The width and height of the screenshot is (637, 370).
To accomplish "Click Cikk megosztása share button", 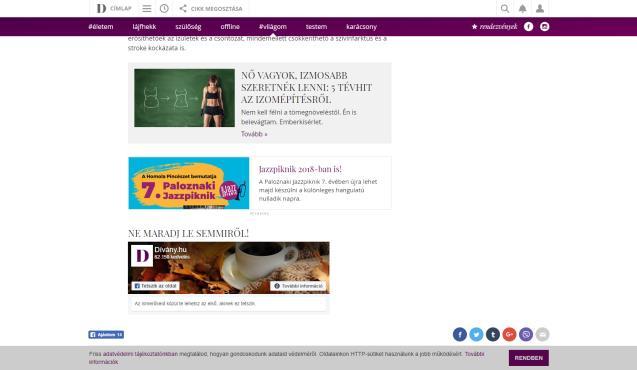I will [x=211, y=9].
